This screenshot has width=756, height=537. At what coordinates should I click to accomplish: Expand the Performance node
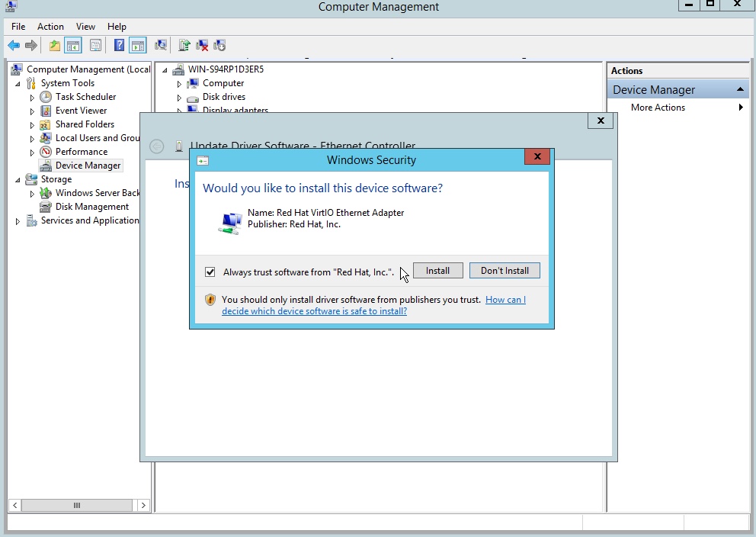32,153
